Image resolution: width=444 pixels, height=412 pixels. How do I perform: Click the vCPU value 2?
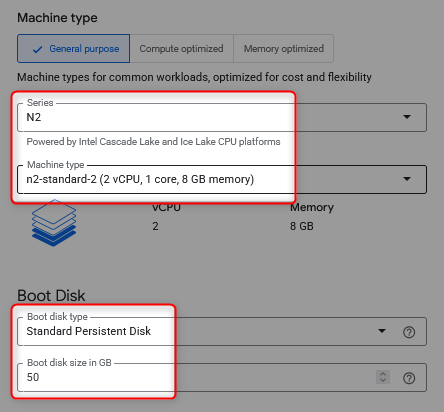pyautogui.click(x=155, y=226)
